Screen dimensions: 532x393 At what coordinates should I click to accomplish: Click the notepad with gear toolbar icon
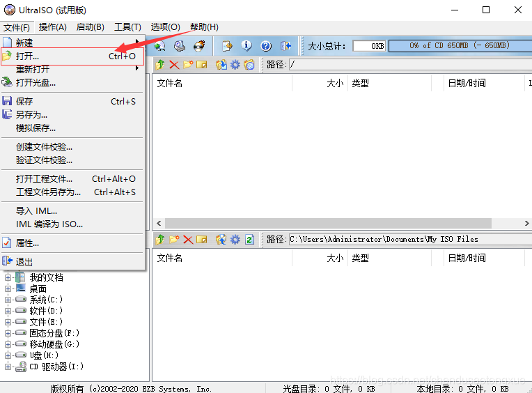point(227,46)
